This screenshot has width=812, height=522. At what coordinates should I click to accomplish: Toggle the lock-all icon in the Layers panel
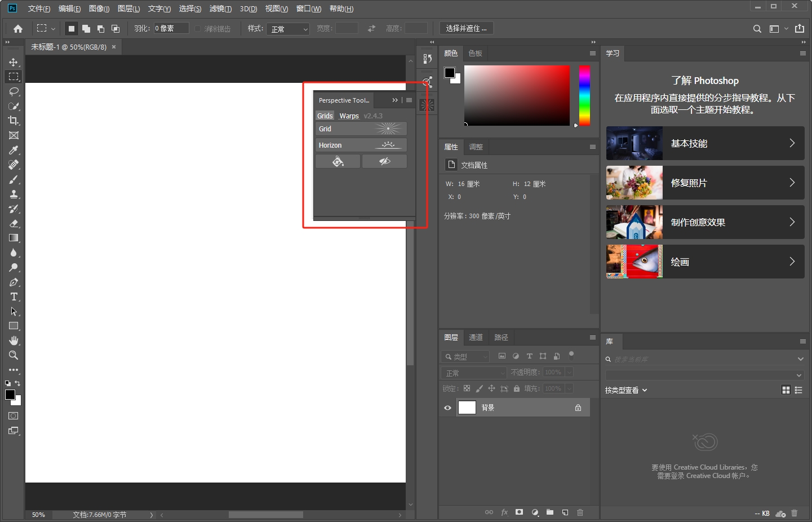pos(517,388)
